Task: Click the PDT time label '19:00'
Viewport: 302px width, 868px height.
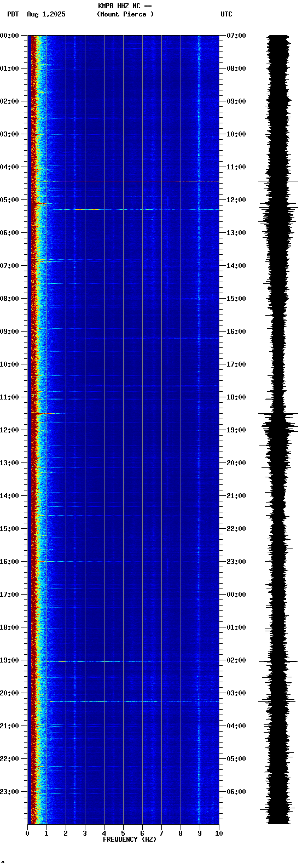Action: click(x=9, y=660)
